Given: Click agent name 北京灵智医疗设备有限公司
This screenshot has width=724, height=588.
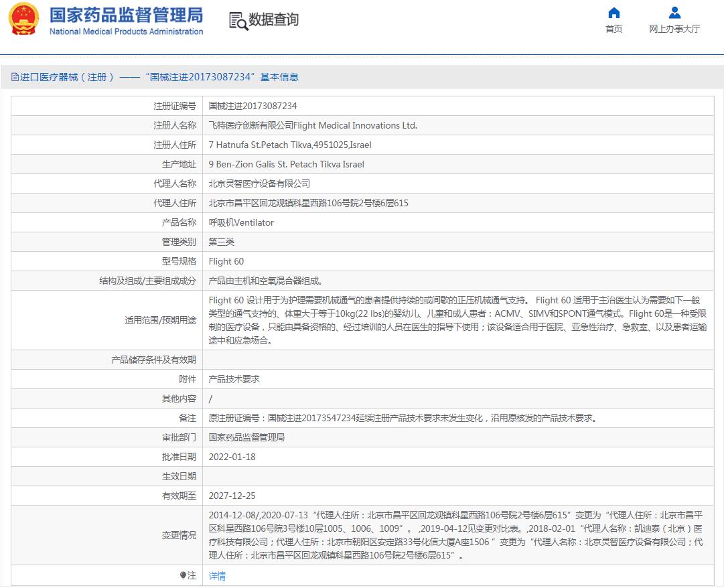Looking at the screenshot, I should coord(259,183).
